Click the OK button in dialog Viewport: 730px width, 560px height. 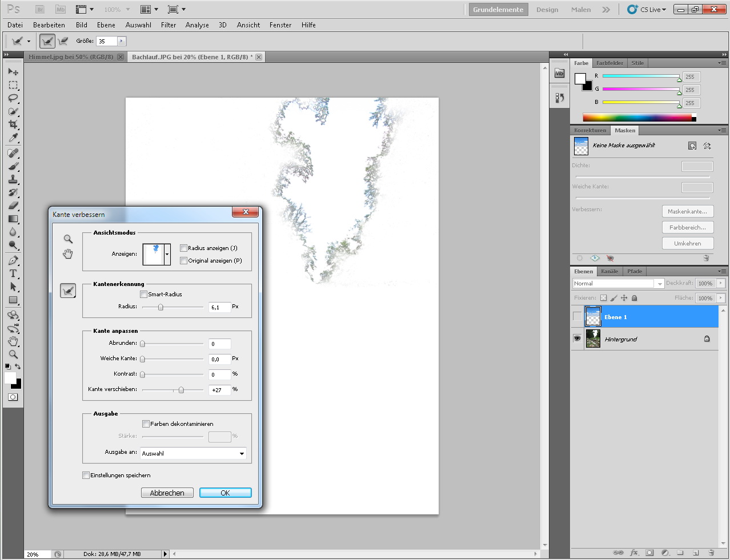[x=225, y=493]
